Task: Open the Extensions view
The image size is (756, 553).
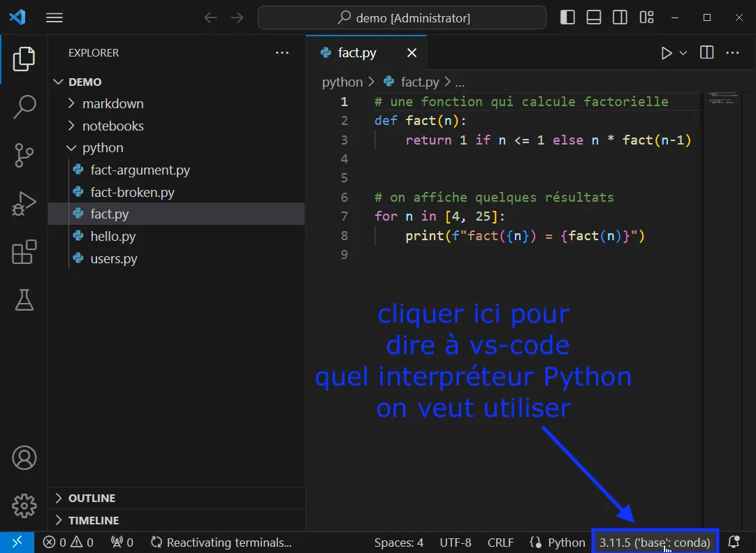Action: click(x=24, y=252)
